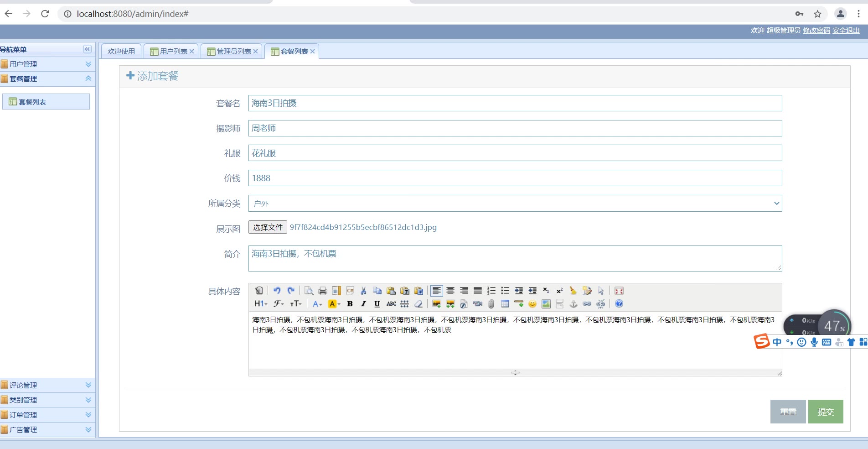
Task: Insert a table in the rich text editor
Action: point(505,304)
